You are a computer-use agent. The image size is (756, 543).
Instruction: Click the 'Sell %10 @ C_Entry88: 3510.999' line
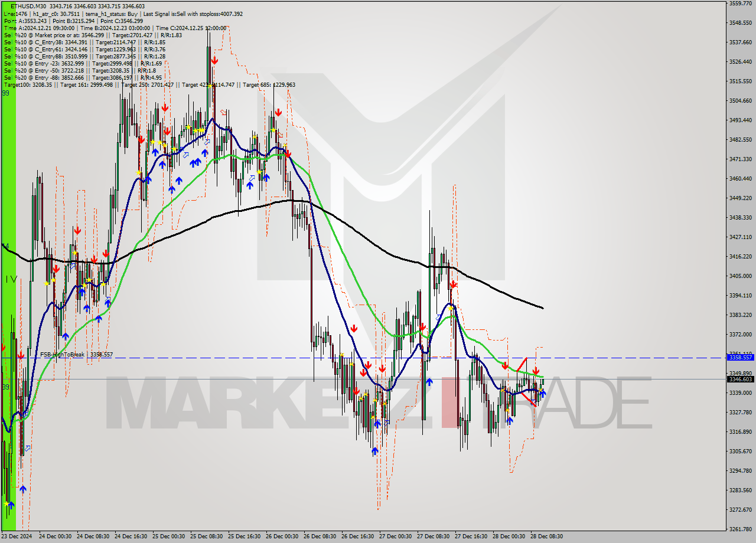(84, 56)
